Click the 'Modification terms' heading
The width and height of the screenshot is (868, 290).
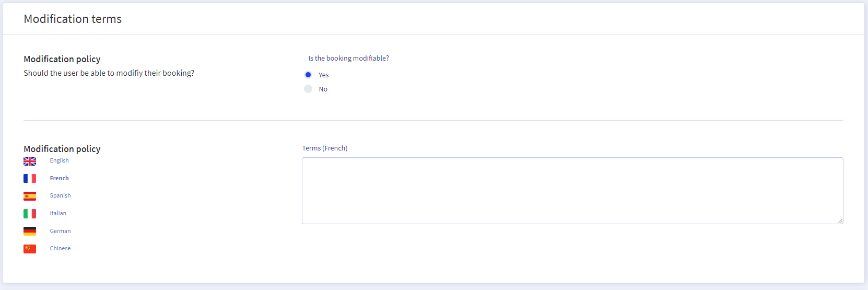(x=73, y=19)
